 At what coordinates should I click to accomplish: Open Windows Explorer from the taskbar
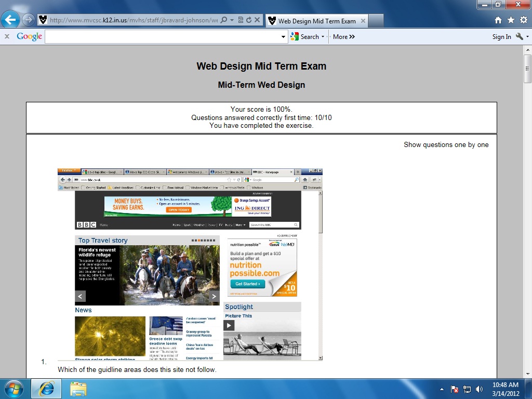[x=78, y=389]
